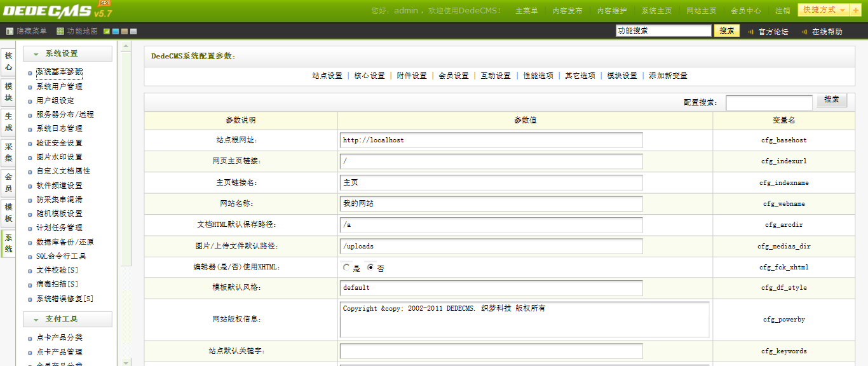Open the 快捷方式 shortcuts dropdown
This screenshot has height=366, width=868.
point(825,10)
